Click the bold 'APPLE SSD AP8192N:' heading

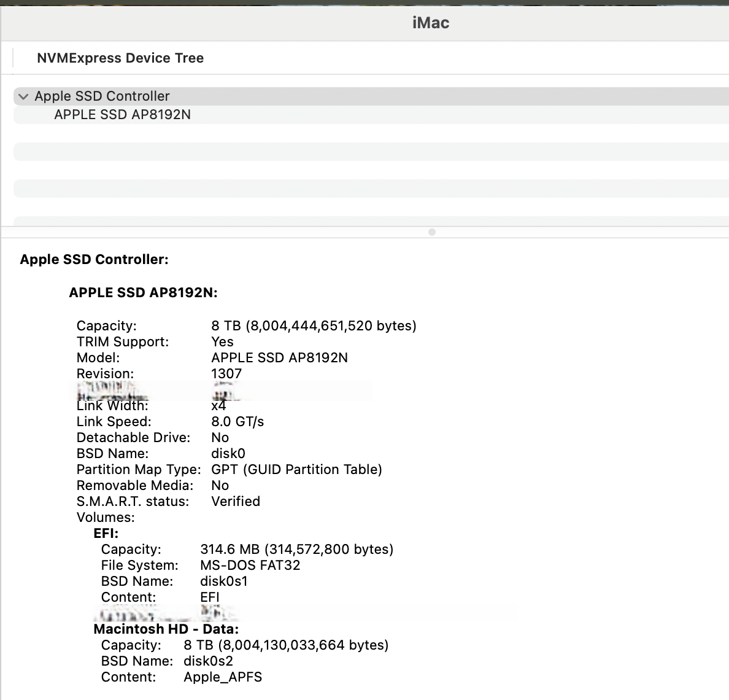[x=143, y=292]
